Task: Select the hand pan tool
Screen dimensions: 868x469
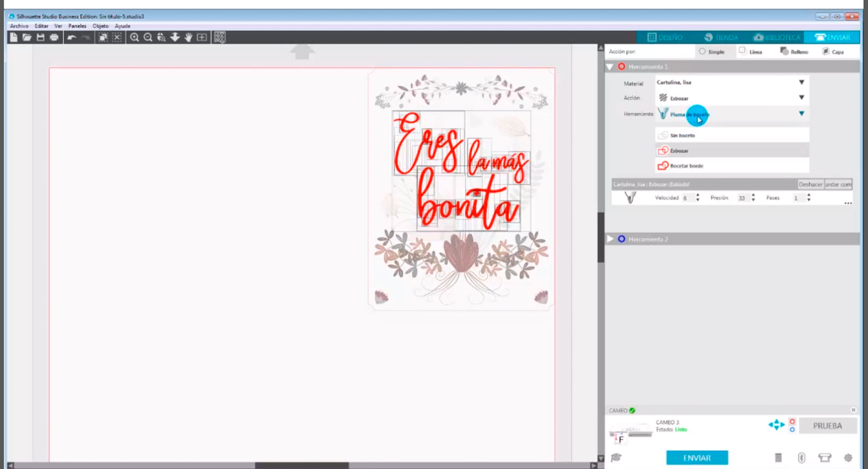Action: pos(189,38)
